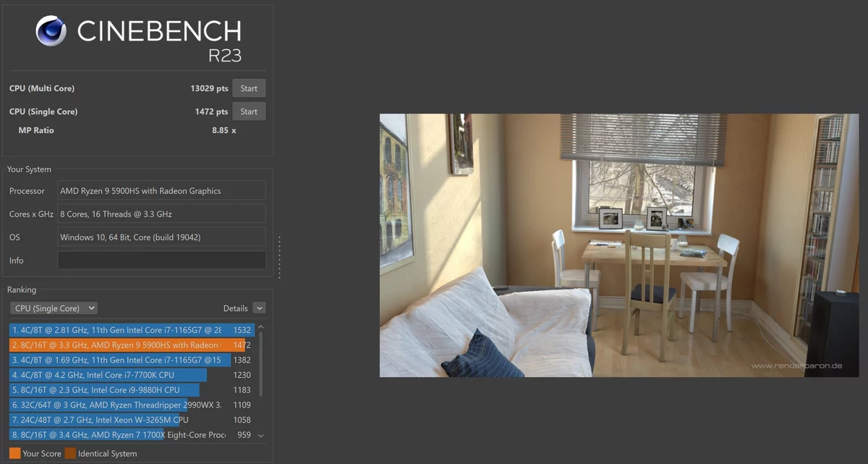Click the ranking list scroll up arrow
Image resolution: width=868 pixels, height=464 pixels.
(261, 327)
